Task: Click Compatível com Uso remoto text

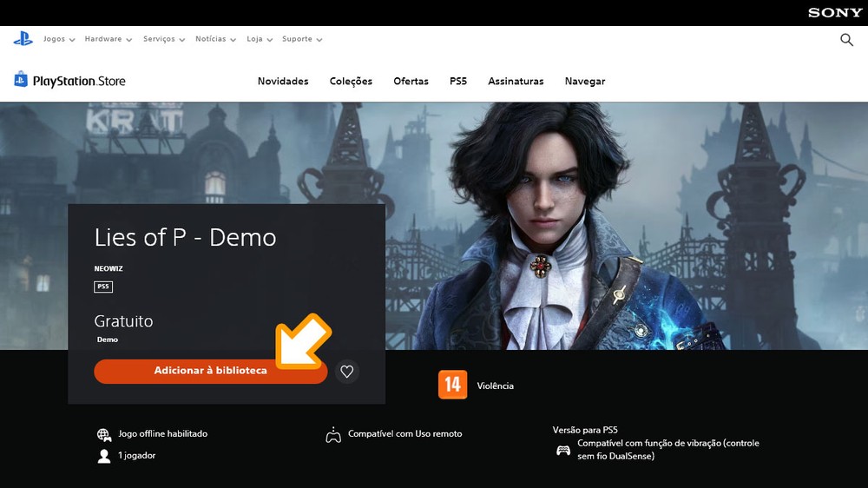Action: point(404,433)
